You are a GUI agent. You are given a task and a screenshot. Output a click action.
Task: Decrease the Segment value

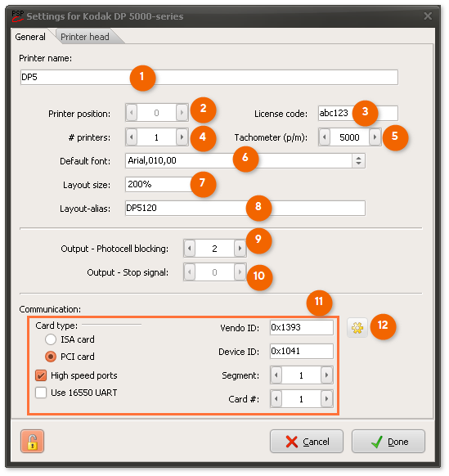point(276,375)
